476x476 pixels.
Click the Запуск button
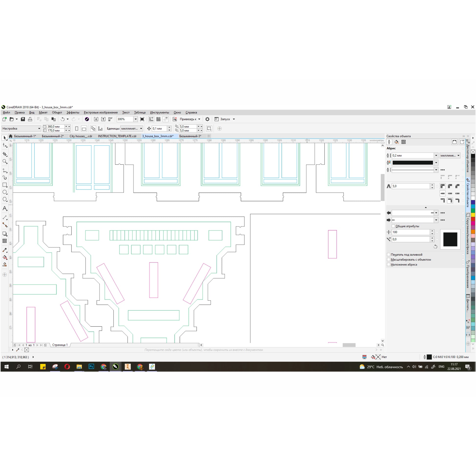(x=225, y=119)
